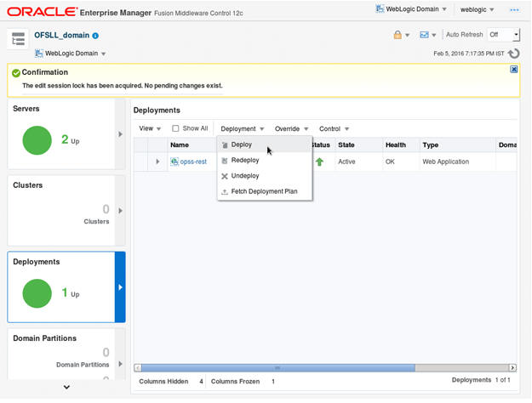532x403 pixels.
Task: Click the 'Columns Frozen' status text
Action: (x=235, y=382)
